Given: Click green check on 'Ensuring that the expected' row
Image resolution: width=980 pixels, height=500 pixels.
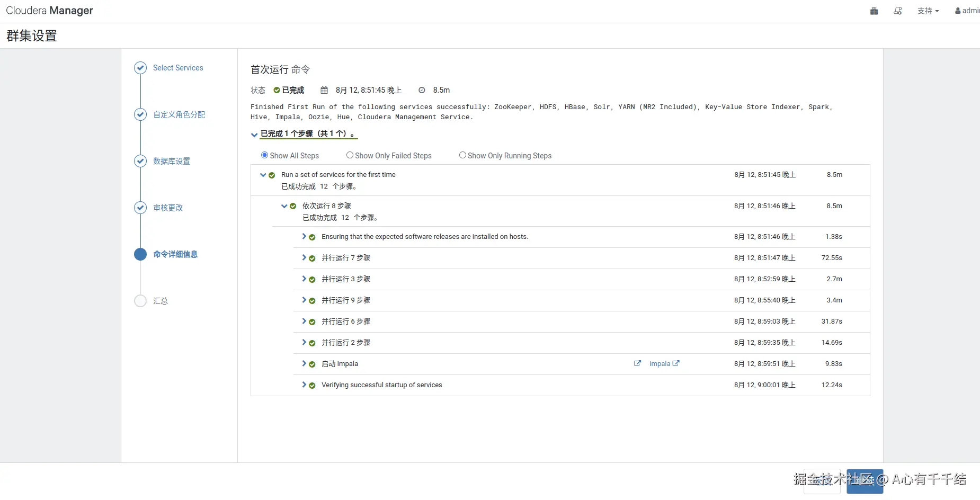Looking at the screenshot, I should [x=312, y=237].
